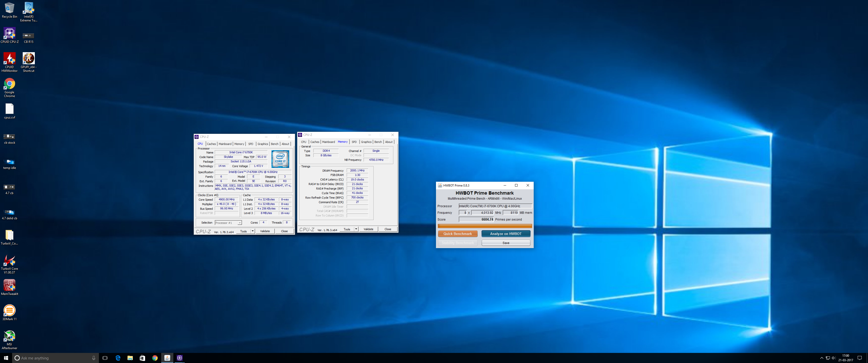The image size is (868, 363).
Task: Click Analyze on HWBOT button
Action: coord(506,234)
